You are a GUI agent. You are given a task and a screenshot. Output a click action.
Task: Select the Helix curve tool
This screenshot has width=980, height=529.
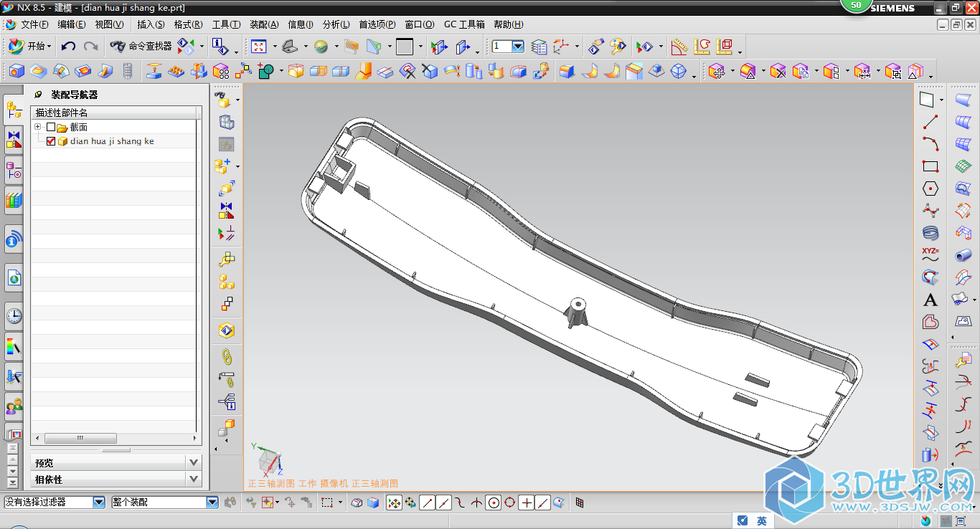click(930, 233)
